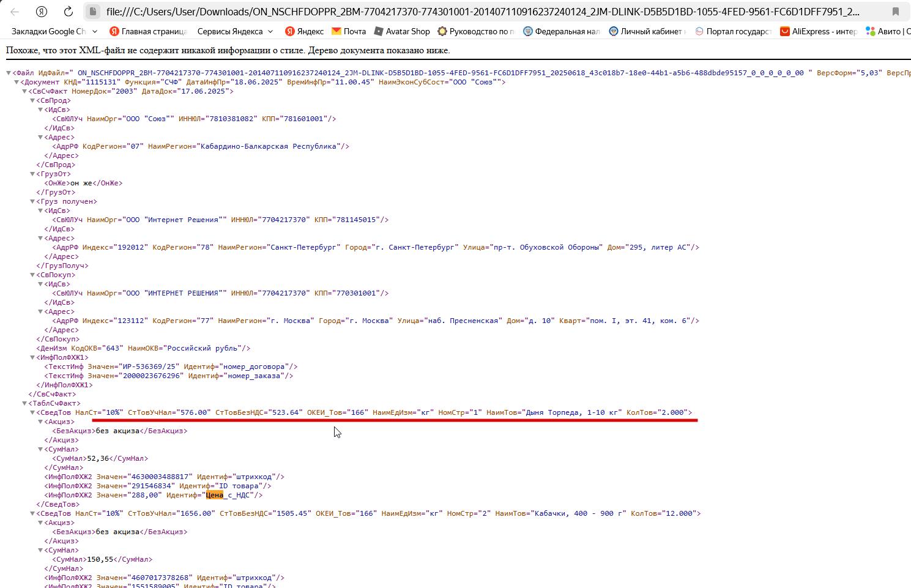911x588 pixels.
Task: Expand the Сервисы Яндекса bookmarks folder
Action: tap(235, 31)
